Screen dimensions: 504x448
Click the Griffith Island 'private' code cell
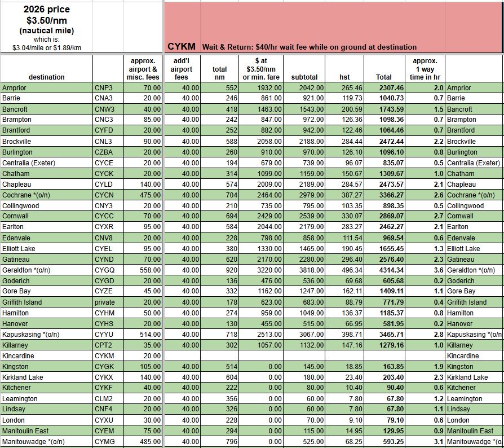tap(108, 302)
